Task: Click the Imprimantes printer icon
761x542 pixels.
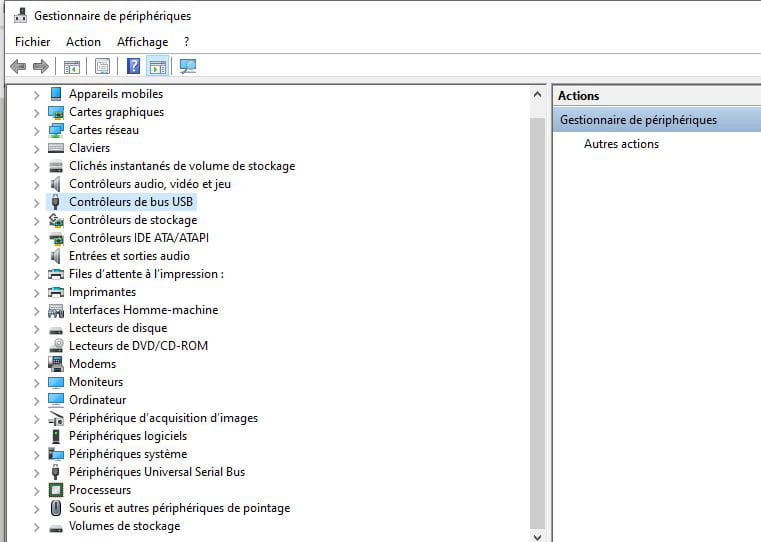Action: pos(56,292)
